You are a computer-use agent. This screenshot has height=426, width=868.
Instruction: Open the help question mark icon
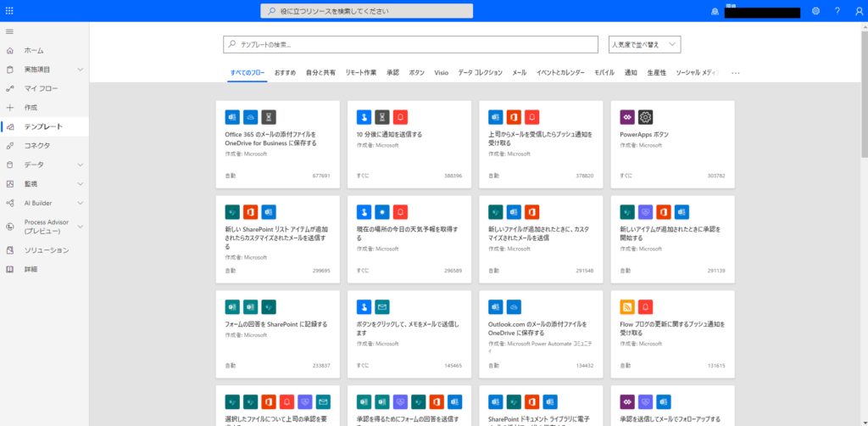coord(837,10)
